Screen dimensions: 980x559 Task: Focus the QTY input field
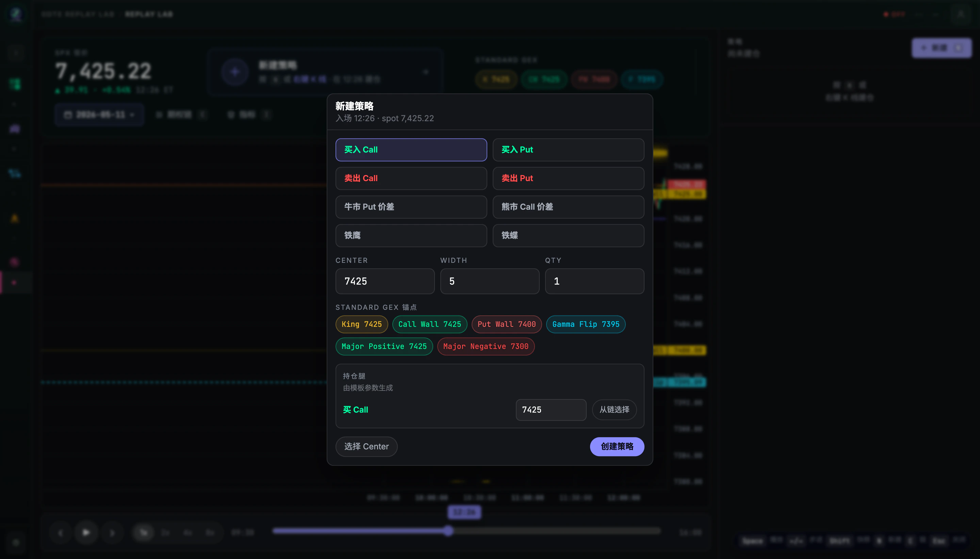click(594, 282)
